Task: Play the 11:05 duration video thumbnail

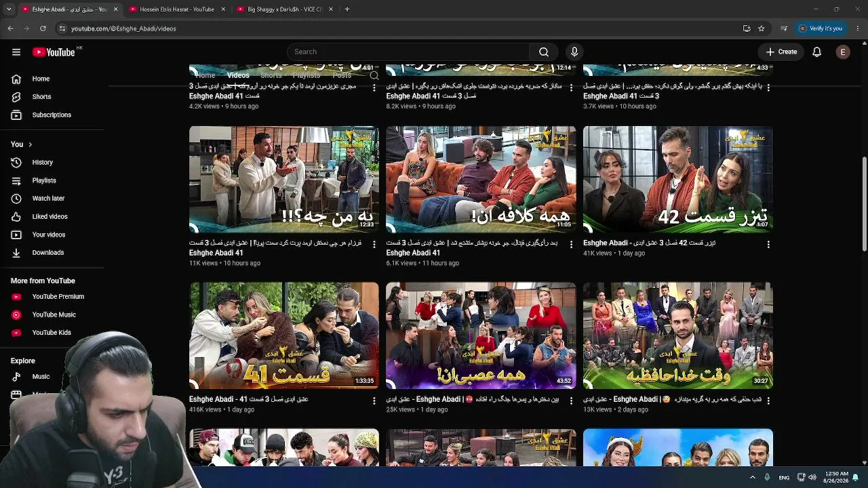Action: (x=481, y=180)
